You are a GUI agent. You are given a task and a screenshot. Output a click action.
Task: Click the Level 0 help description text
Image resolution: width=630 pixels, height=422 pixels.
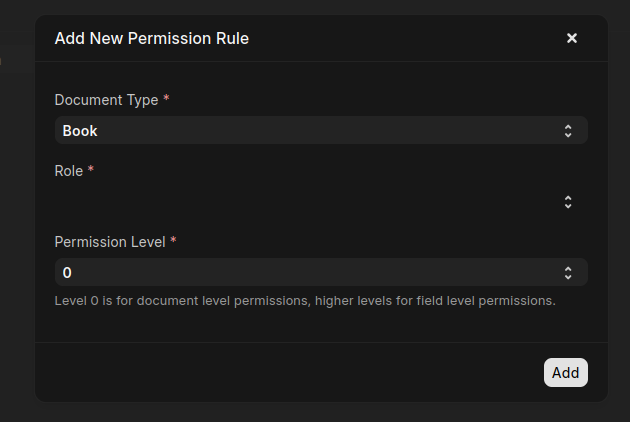(305, 300)
